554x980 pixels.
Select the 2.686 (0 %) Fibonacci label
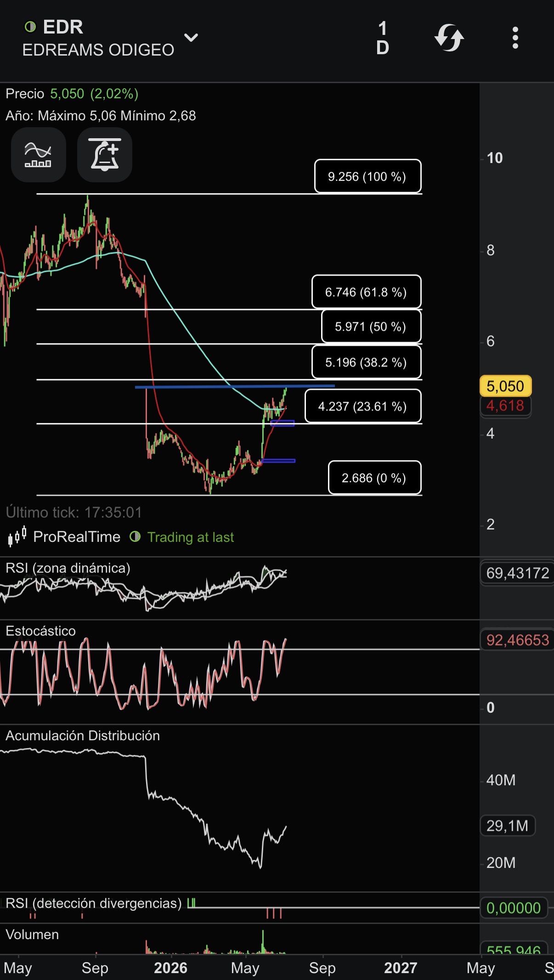(x=375, y=478)
